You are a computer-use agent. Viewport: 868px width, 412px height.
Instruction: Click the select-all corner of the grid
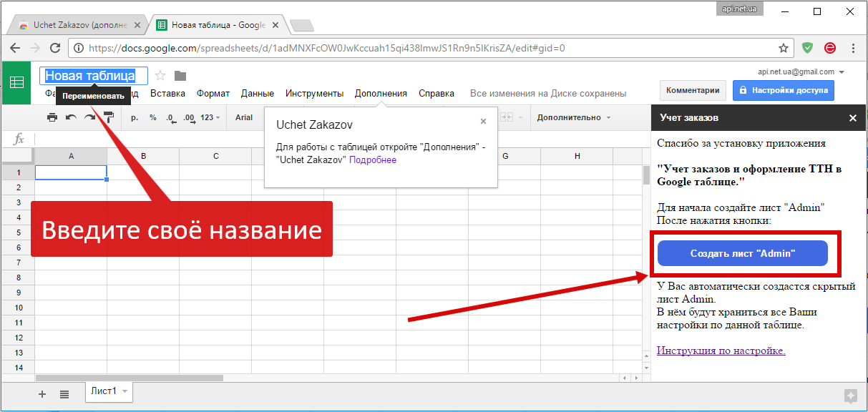[19, 156]
